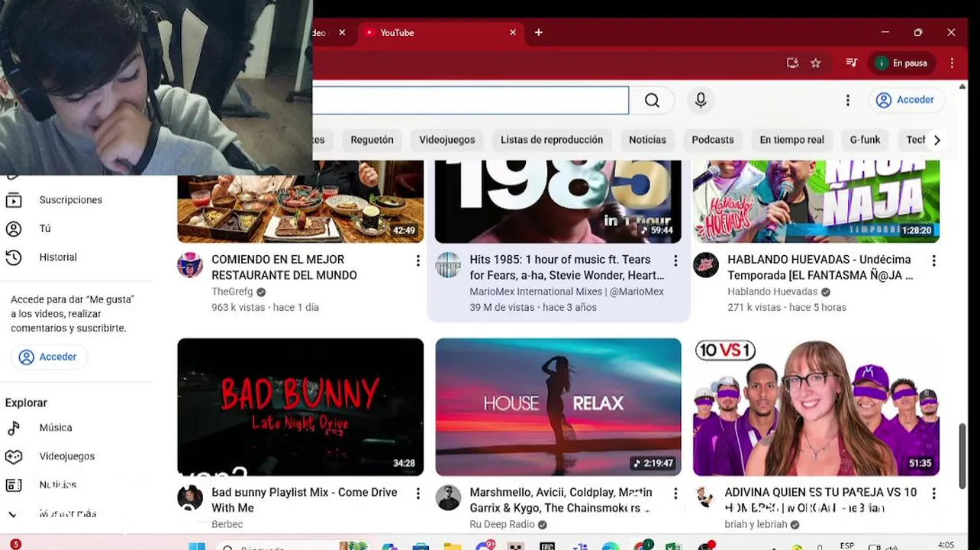The height and width of the screenshot is (550, 980).
Task: Go to 'briah y lebriah' channel link
Action: (756, 525)
